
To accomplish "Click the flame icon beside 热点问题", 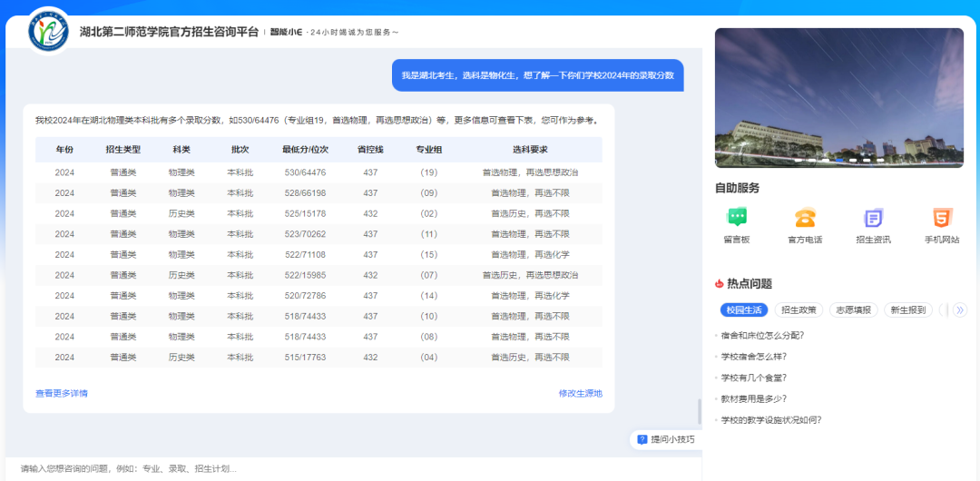I will [720, 284].
